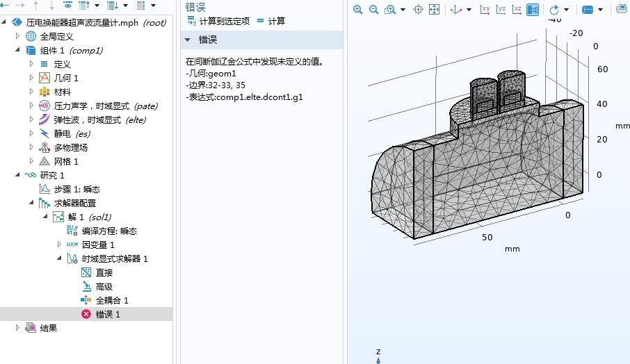Open the default view axis dropdown arrow

coord(469,10)
